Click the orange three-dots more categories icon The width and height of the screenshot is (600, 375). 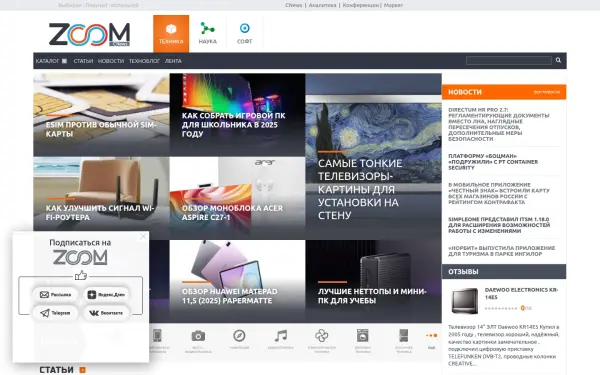point(432,336)
